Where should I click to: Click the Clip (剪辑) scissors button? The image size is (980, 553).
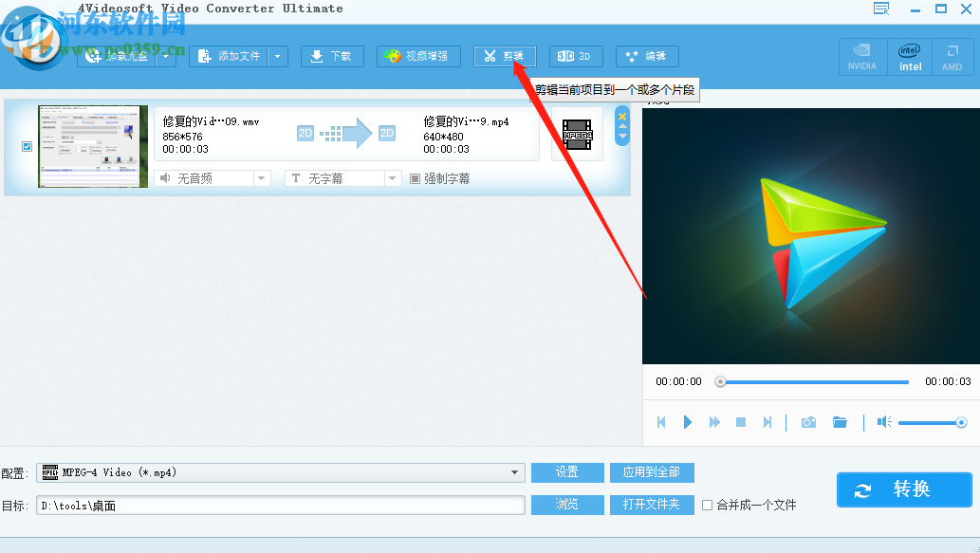(x=505, y=56)
